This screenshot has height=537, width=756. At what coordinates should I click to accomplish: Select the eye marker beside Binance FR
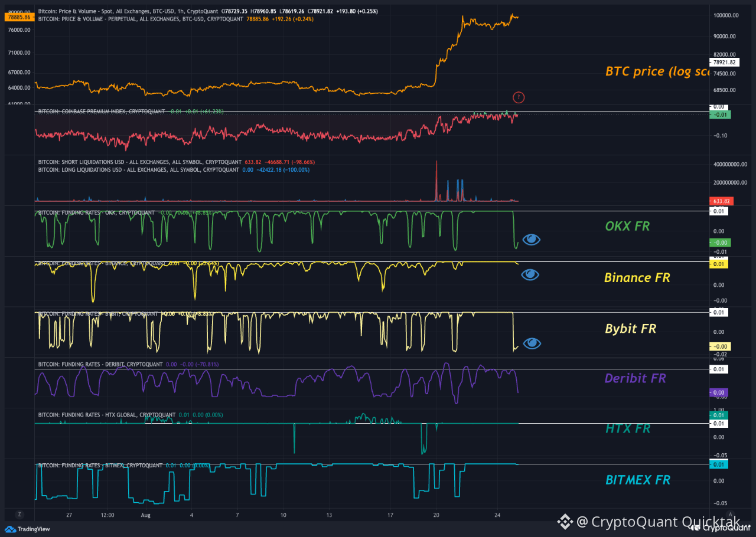530,274
